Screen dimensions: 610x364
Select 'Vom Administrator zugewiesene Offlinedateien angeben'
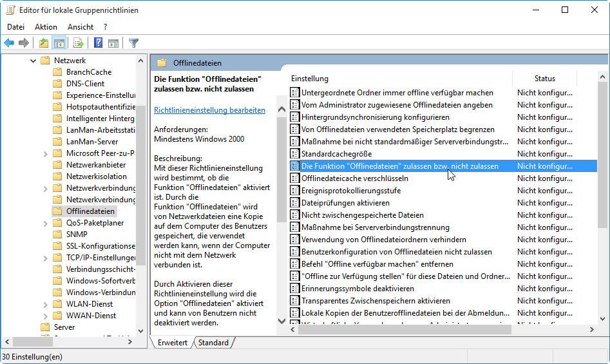coord(397,104)
